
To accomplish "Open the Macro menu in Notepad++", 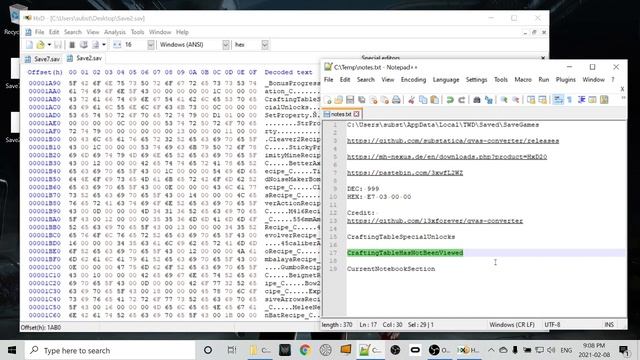I will pyautogui.click(x=523, y=80).
